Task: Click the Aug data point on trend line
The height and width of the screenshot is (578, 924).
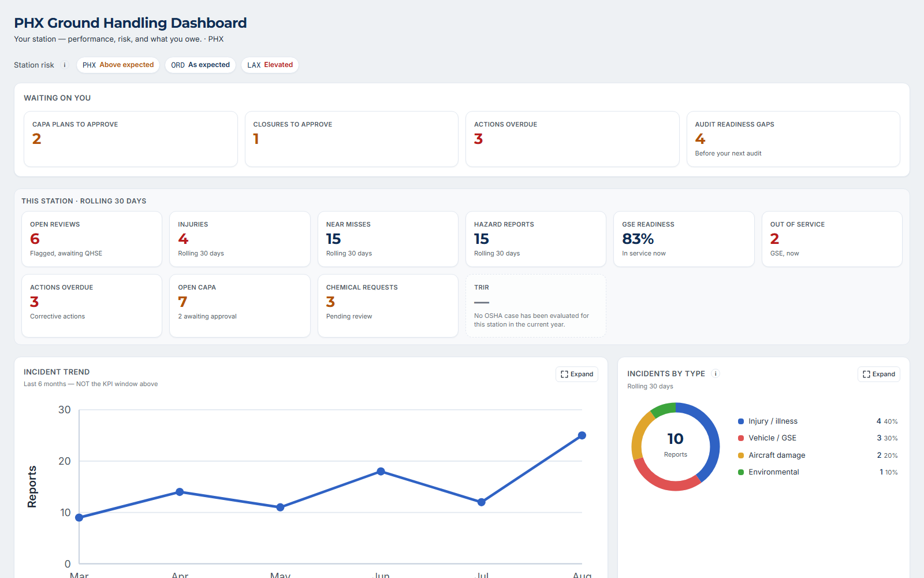Action: (582, 435)
